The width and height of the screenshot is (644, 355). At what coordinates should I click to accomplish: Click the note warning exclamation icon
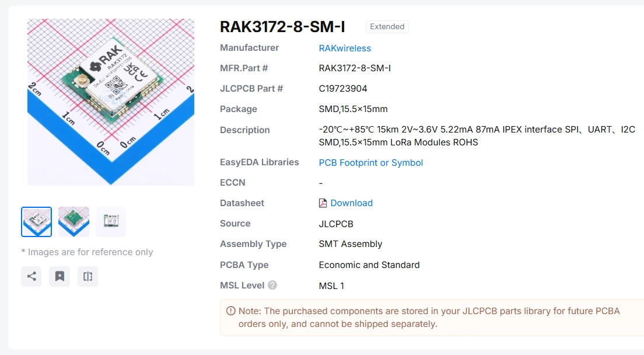click(231, 311)
